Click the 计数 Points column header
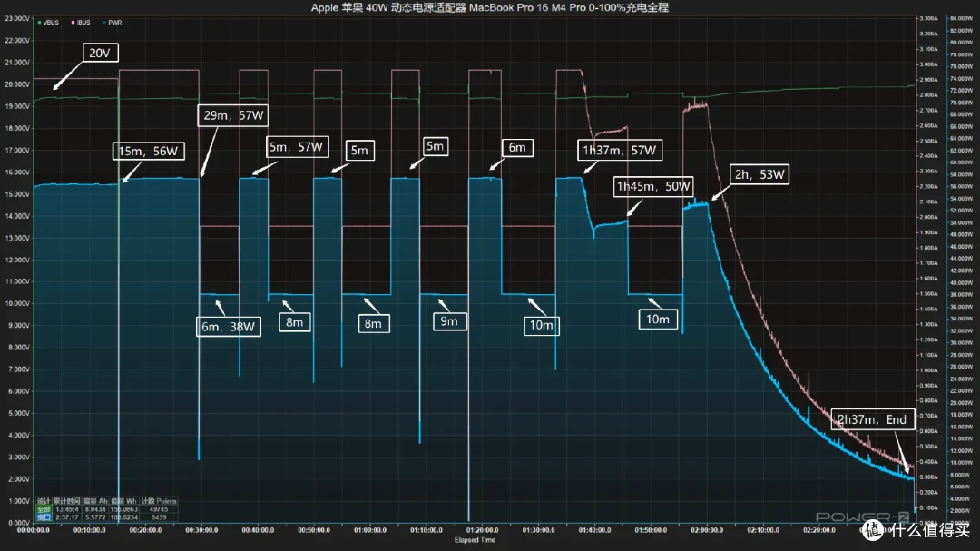Screen dimensions: 980x551 point(159,502)
